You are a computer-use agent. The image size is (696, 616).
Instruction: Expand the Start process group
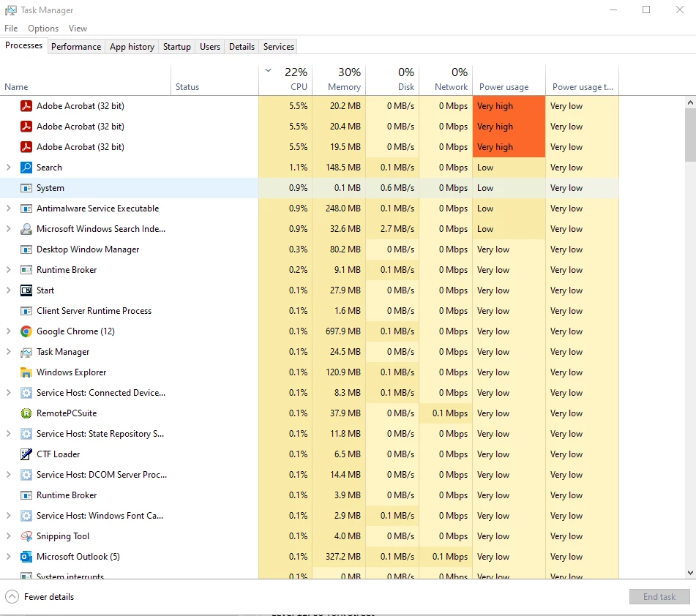(9, 290)
